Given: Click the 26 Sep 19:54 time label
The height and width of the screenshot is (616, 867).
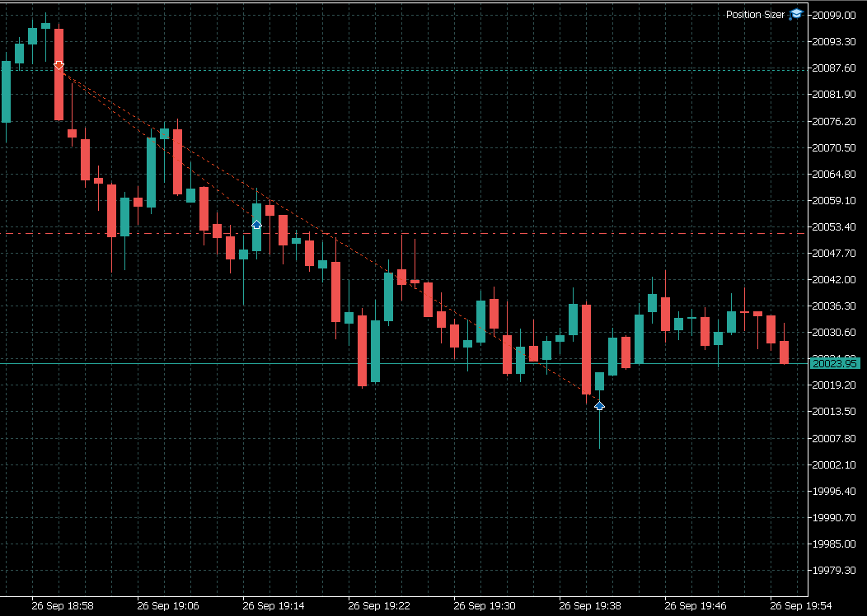Looking at the screenshot, I should coord(801,606).
